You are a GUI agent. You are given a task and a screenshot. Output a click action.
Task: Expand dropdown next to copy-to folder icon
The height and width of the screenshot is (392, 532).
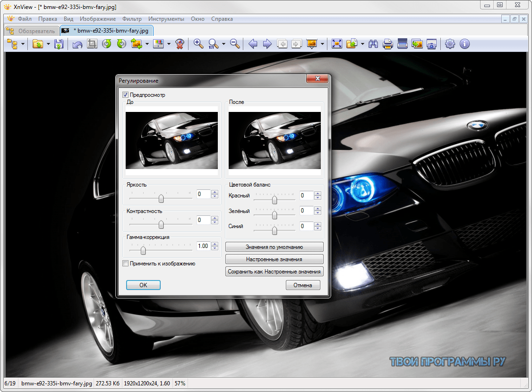pyautogui.click(x=362, y=44)
